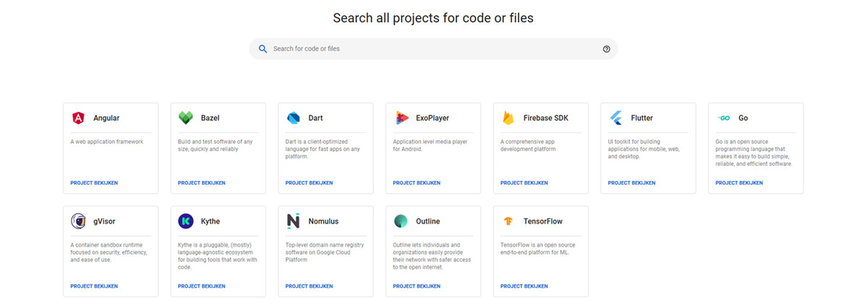The width and height of the screenshot is (868, 306).
Task: Click the Flutter card title
Action: pos(642,118)
